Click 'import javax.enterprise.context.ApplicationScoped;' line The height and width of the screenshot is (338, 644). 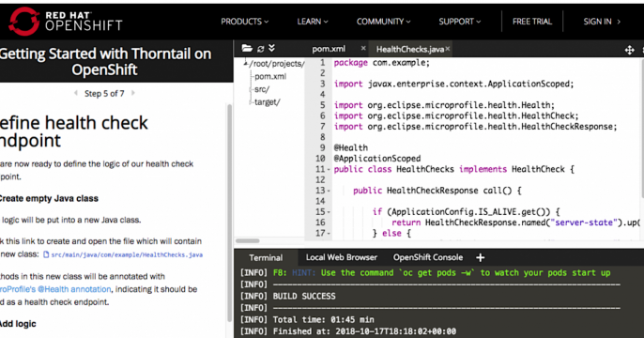pyautogui.click(x=453, y=84)
